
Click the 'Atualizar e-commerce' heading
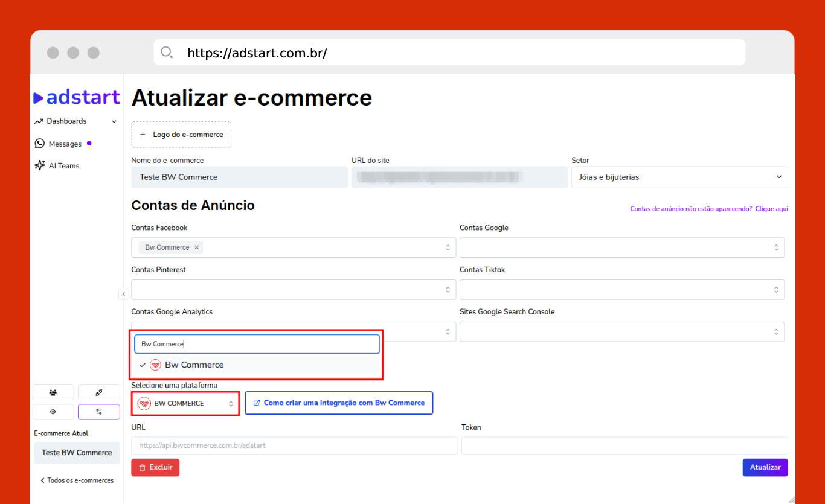point(252,97)
